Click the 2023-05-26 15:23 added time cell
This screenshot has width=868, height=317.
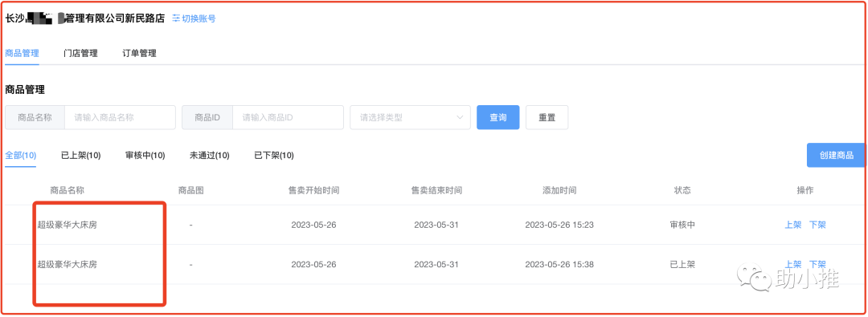click(559, 226)
